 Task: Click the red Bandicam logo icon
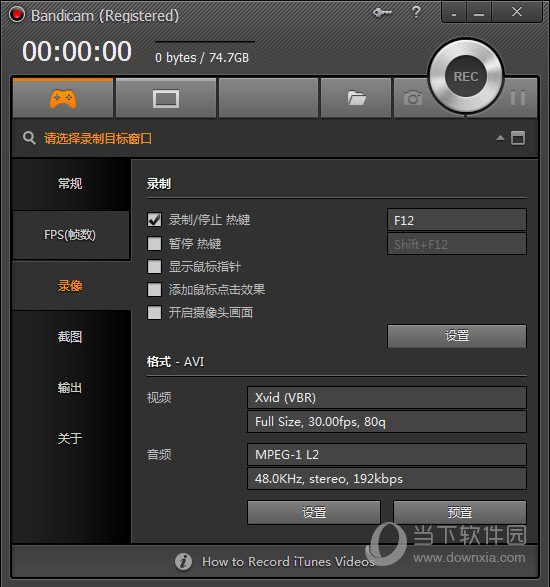[16, 15]
